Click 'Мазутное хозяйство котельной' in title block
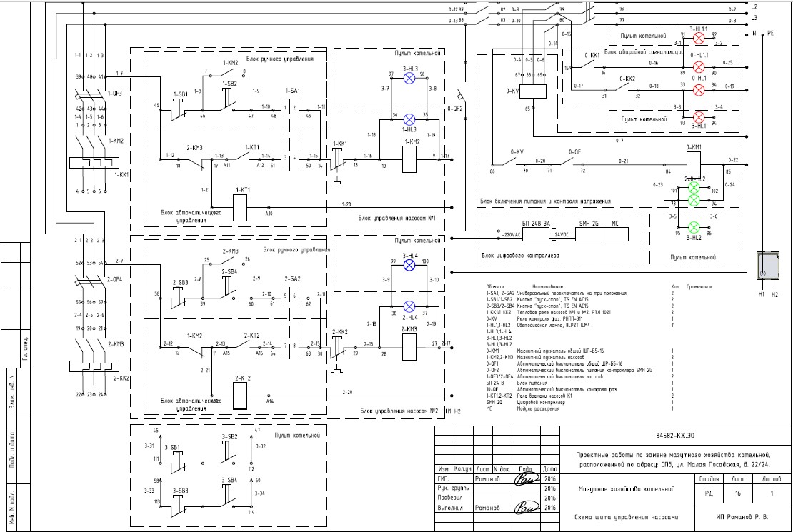This screenshot has width=793, height=532. pyautogui.click(x=626, y=489)
